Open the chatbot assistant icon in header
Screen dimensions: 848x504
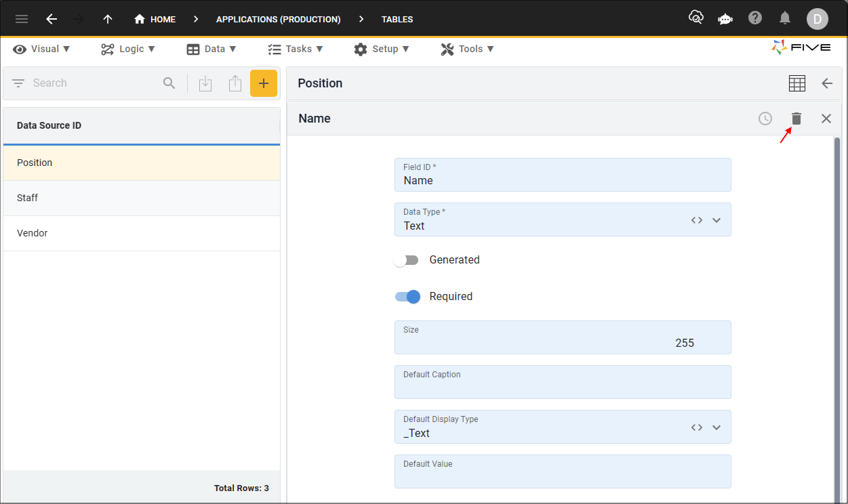pos(725,19)
